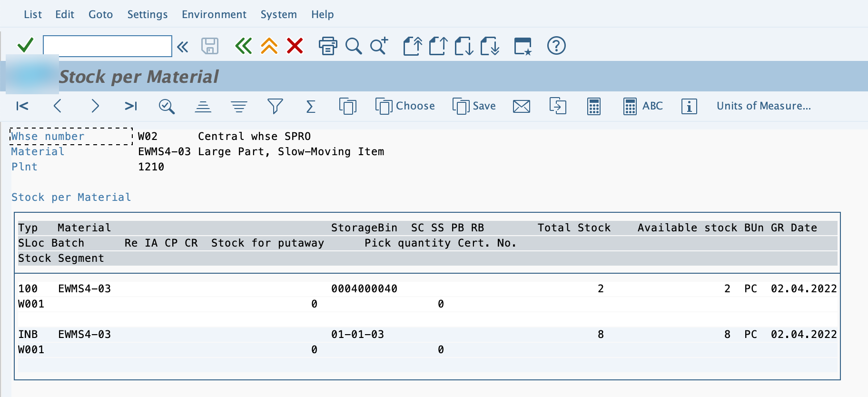The width and height of the screenshot is (868, 397).
Task: Click the Details magnifier icon
Action: coord(167,106)
